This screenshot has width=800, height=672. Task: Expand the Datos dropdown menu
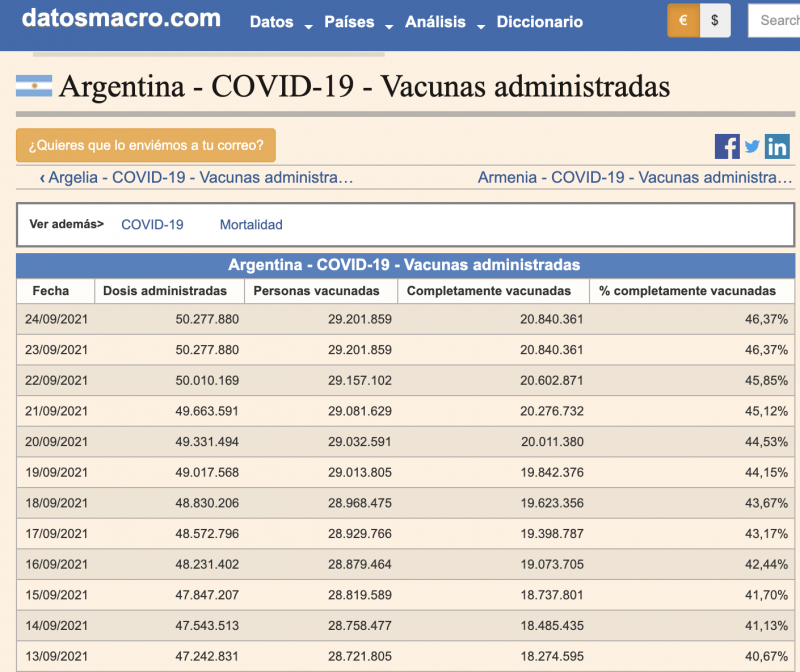point(280,22)
